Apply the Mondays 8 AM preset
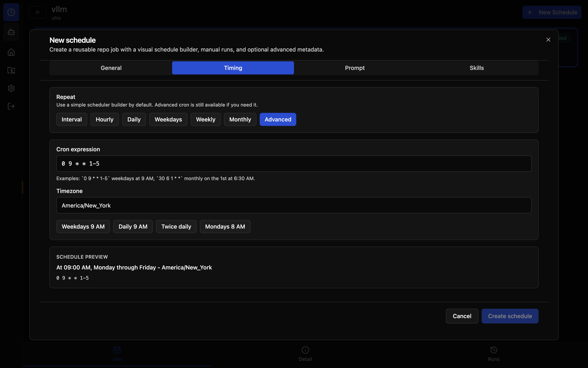This screenshot has width=588, height=368. point(225,227)
